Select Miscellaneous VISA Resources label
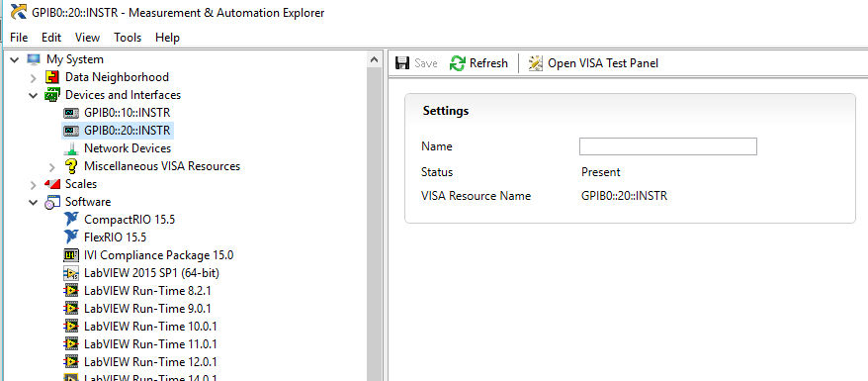The image size is (868, 381). 162,166
